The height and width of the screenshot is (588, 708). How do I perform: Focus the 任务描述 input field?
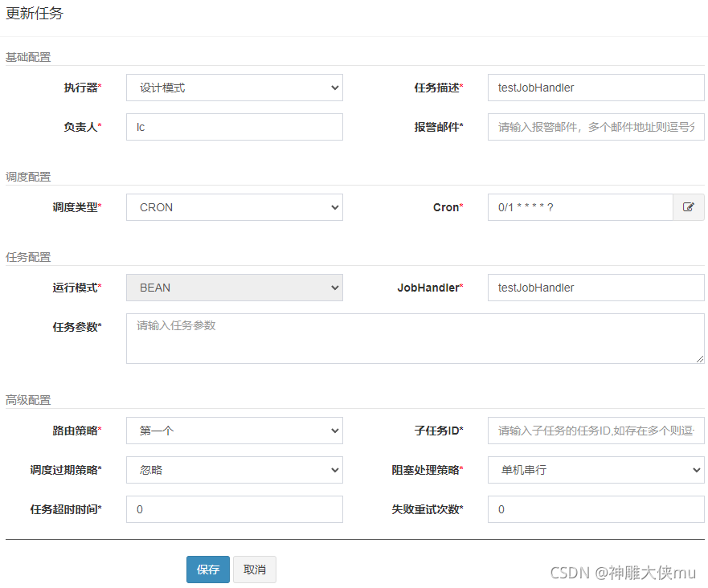596,88
